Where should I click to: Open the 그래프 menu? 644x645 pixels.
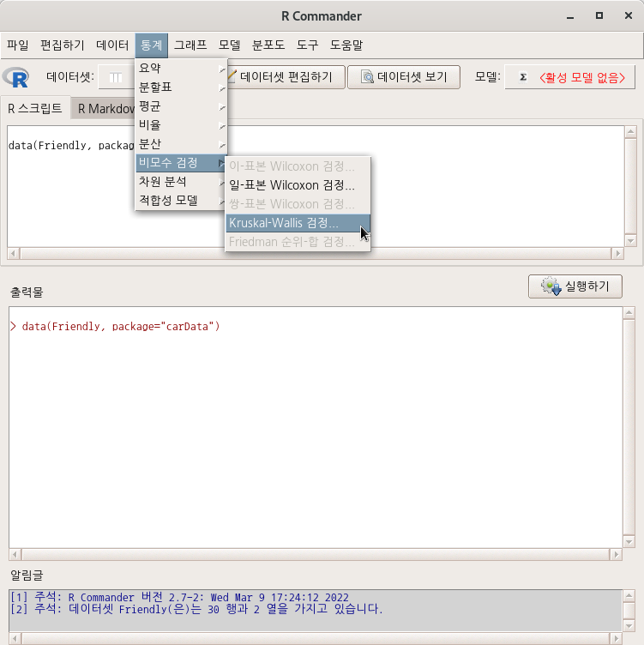coord(190,45)
